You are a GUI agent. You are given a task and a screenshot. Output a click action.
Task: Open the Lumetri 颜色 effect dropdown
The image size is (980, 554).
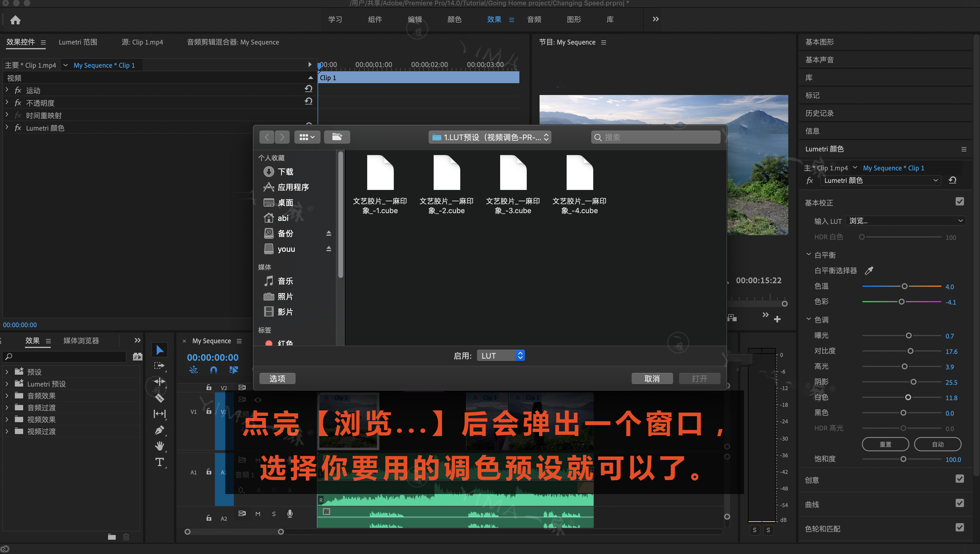880,180
